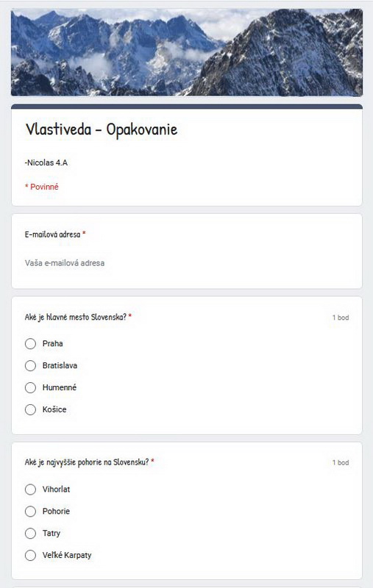This screenshot has width=373, height=588.
Task: Pick the Veľké Karpaty radio option
Action: click(30, 555)
